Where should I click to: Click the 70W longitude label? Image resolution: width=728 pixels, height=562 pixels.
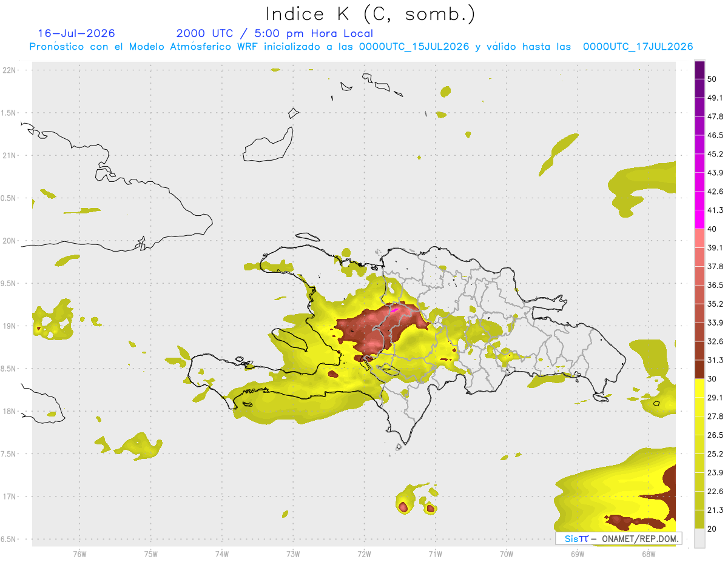pos(507,554)
